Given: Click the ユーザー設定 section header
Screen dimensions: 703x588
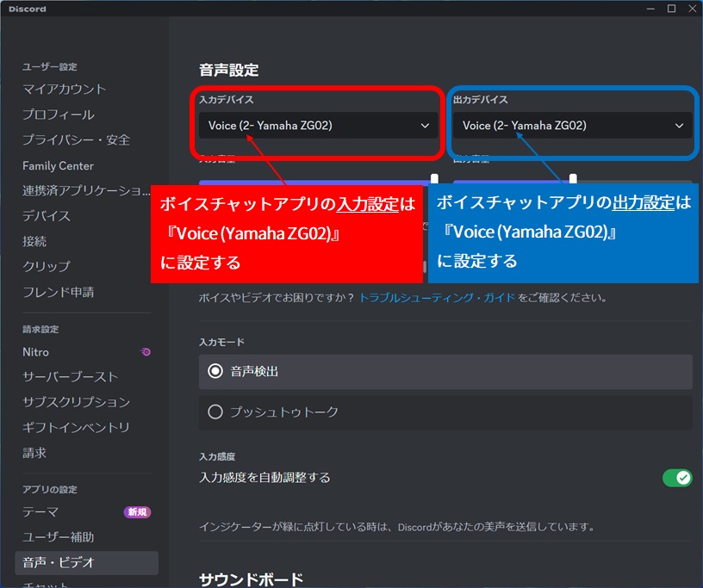Looking at the screenshot, I should [x=50, y=67].
